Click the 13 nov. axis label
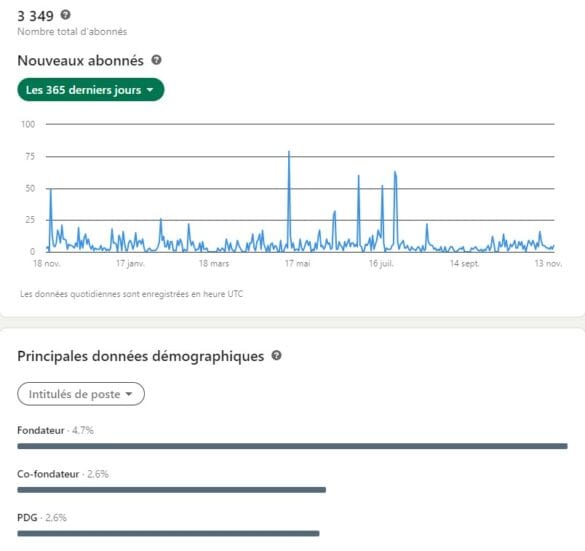Screen dimensions: 585x551 tap(548, 263)
